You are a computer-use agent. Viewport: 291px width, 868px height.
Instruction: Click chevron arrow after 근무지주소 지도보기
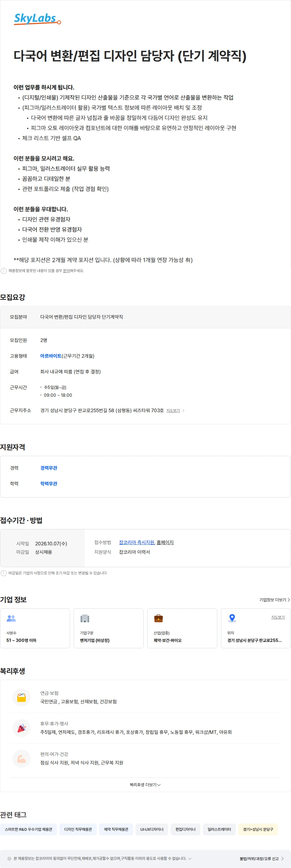tap(183, 410)
